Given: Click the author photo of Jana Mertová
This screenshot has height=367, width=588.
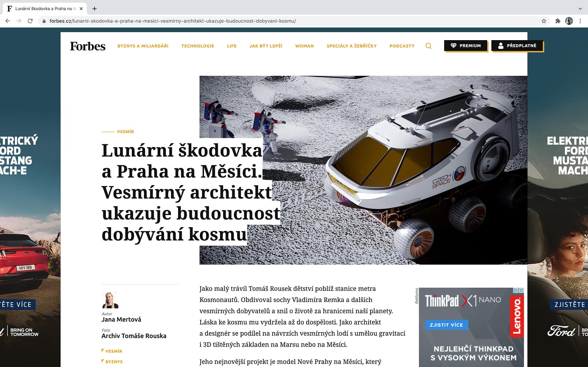Looking at the screenshot, I should [x=110, y=300].
